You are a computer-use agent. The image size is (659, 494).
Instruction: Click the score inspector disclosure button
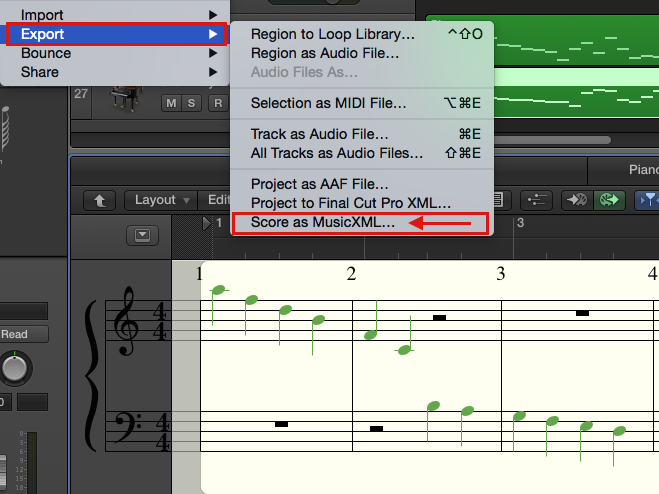click(x=142, y=235)
